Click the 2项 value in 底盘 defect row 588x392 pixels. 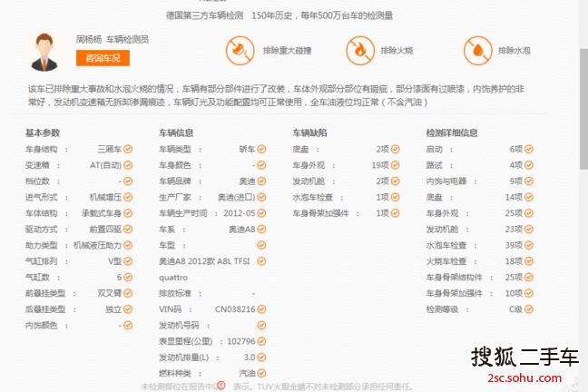[383, 150]
